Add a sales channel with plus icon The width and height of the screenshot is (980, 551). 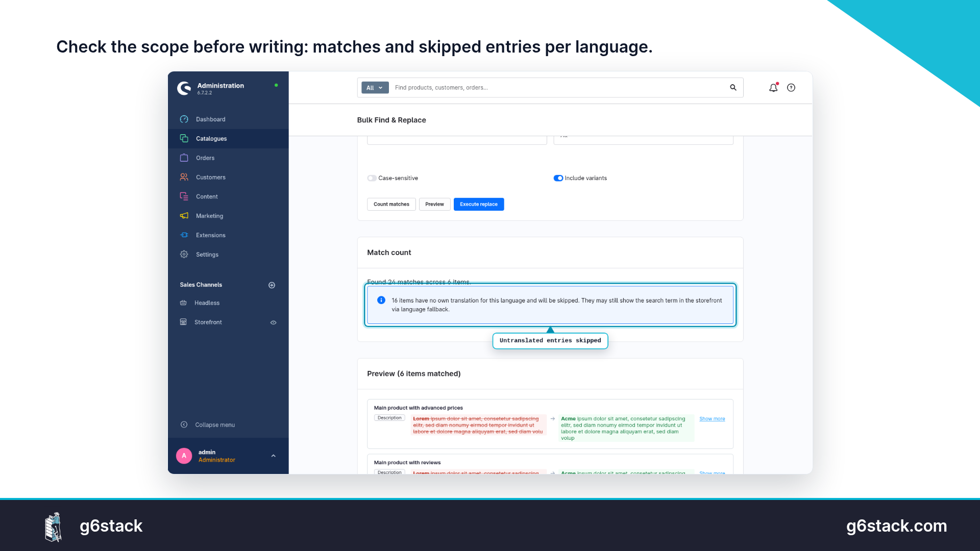click(272, 285)
